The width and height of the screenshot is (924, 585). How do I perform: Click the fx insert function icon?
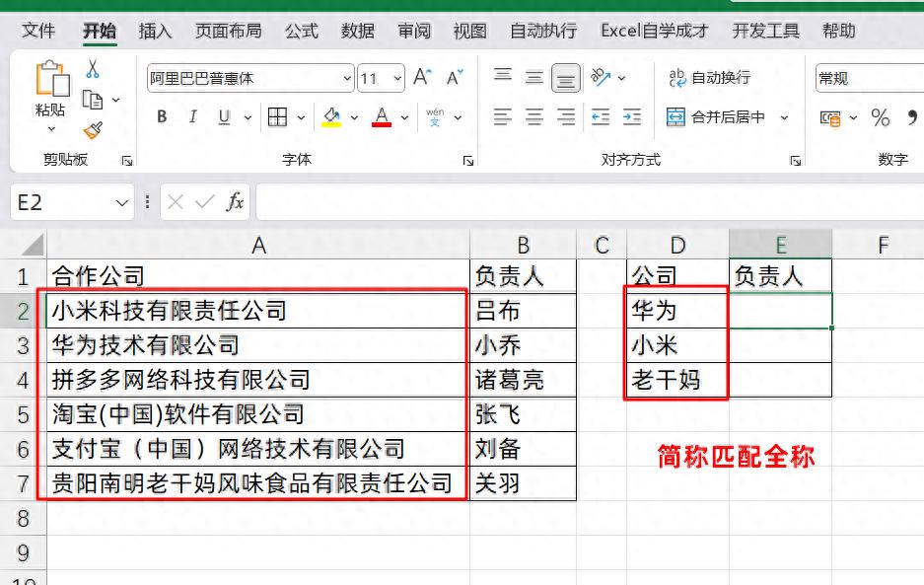pos(235,202)
